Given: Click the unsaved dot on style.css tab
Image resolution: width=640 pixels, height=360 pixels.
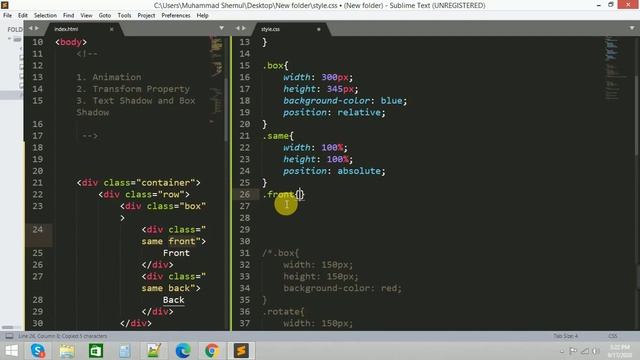Looking at the screenshot, I should (x=318, y=29).
